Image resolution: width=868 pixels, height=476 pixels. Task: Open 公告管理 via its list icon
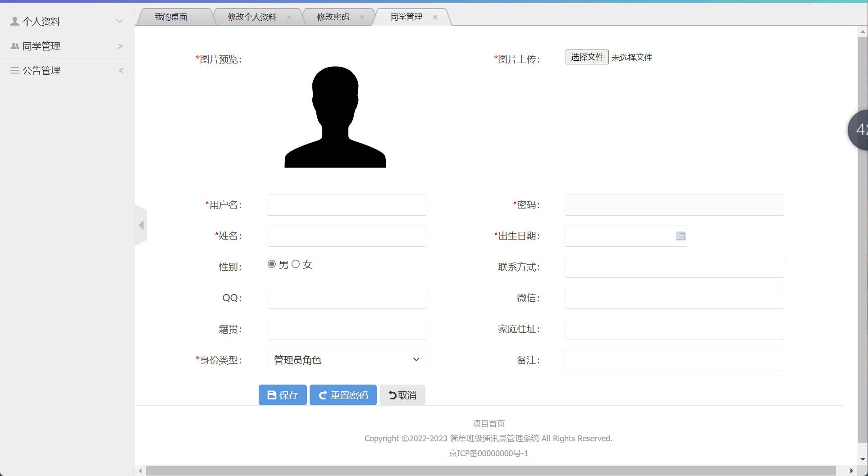14,70
